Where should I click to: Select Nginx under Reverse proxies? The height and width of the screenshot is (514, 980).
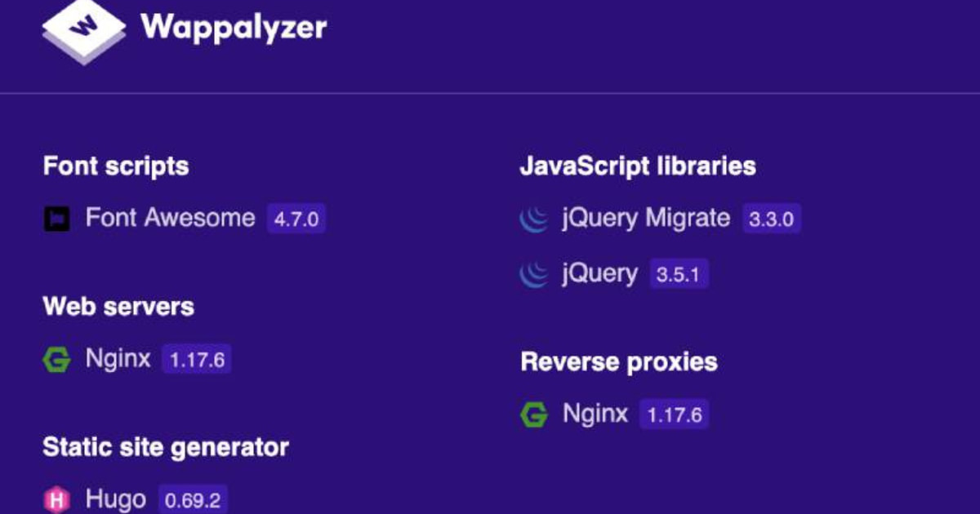coord(595,414)
